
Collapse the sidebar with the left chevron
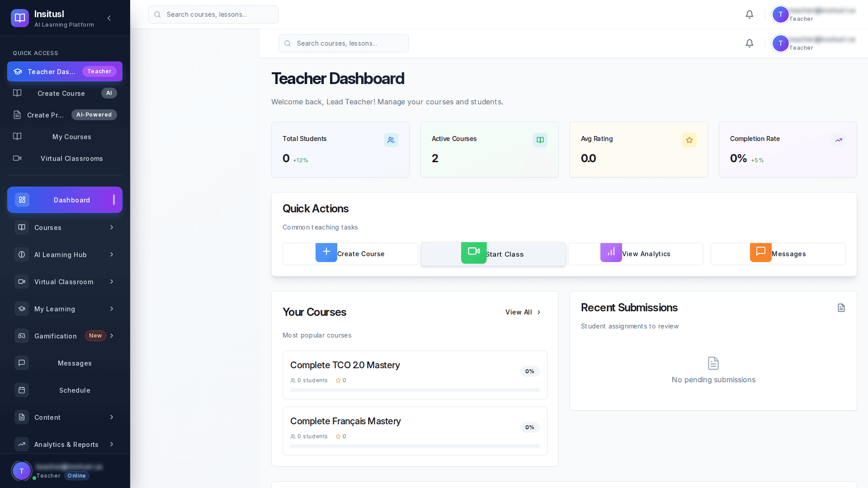109,18
